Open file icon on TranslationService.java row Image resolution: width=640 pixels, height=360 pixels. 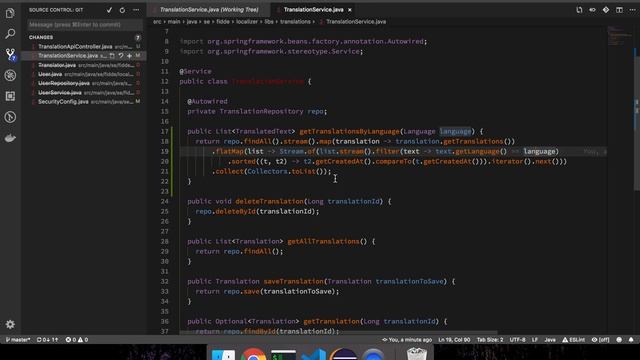[x=112, y=56]
